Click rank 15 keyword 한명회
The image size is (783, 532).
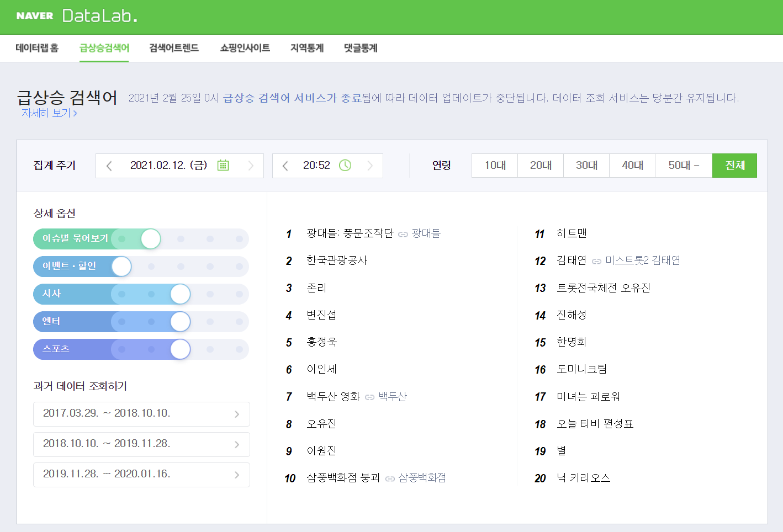tap(572, 342)
